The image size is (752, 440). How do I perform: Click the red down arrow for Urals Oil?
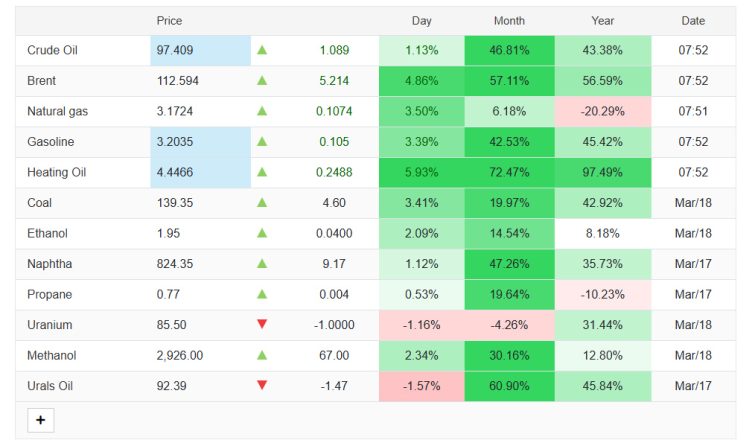(x=262, y=385)
